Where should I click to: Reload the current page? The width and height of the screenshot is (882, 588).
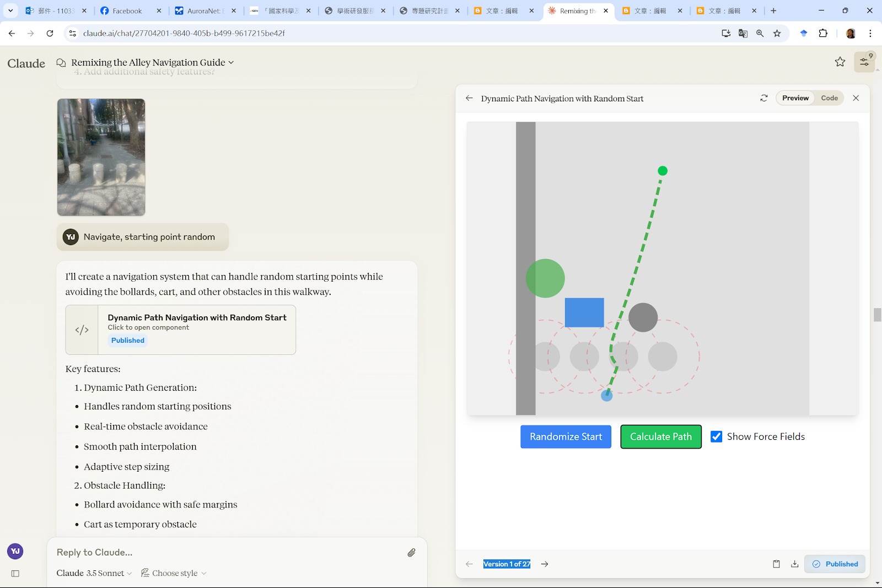pyautogui.click(x=50, y=33)
